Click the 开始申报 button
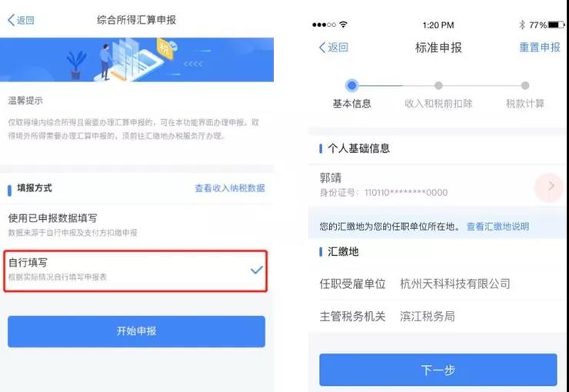This screenshot has width=569, height=392. pyautogui.click(x=136, y=331)
